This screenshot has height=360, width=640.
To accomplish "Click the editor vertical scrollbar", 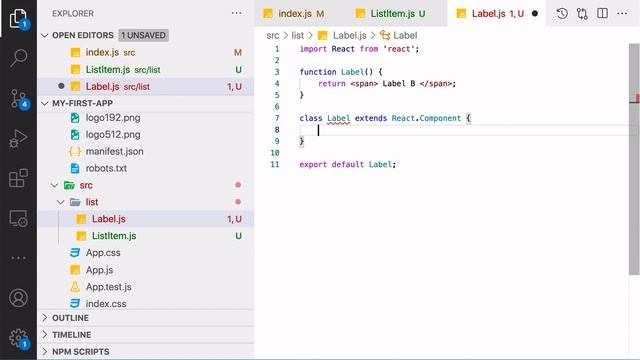I will (634, 159).
